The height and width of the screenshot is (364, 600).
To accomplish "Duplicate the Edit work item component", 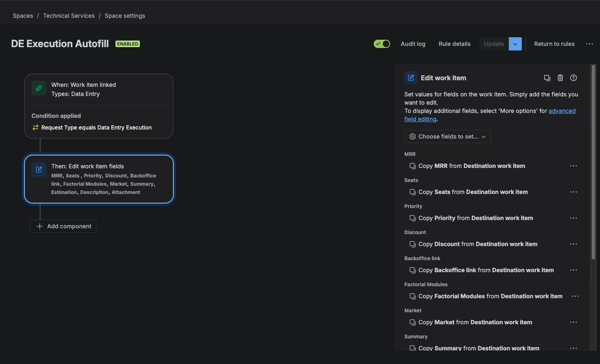I will [x=547, y=78].
